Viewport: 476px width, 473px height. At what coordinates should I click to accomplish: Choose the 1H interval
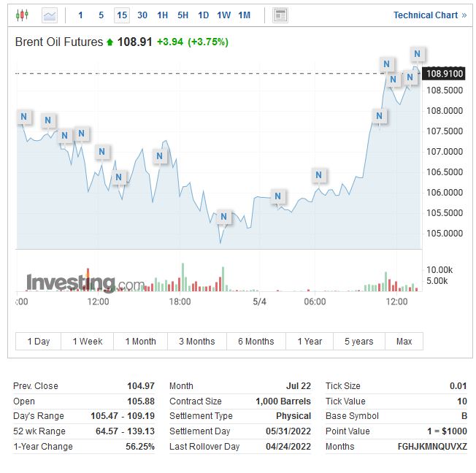[162, 15]
